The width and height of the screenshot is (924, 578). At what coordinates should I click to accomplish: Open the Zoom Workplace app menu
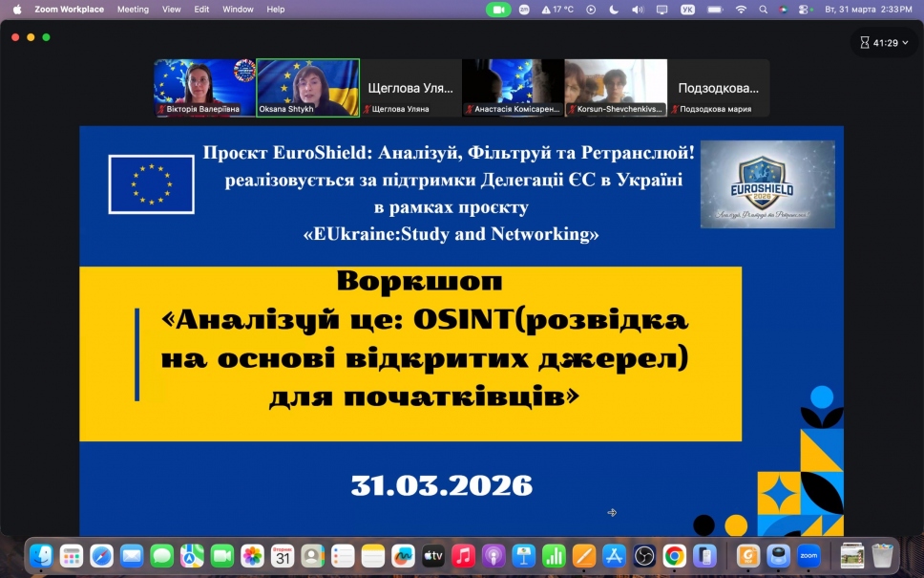tap(69, 10)
